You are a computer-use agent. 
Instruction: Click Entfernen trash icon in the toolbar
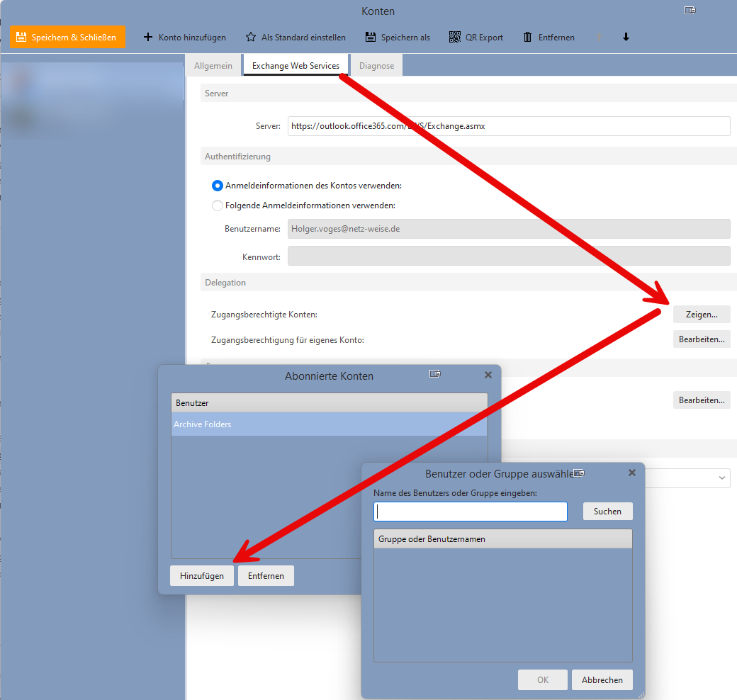coord(528,37)
